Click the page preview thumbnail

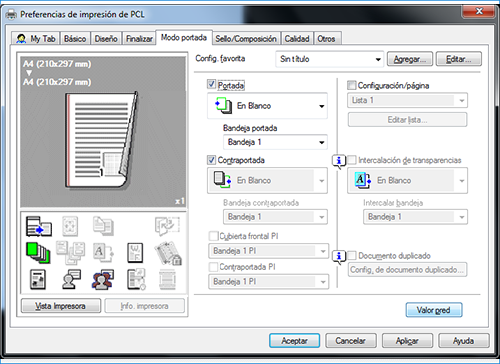pos(102,140)
